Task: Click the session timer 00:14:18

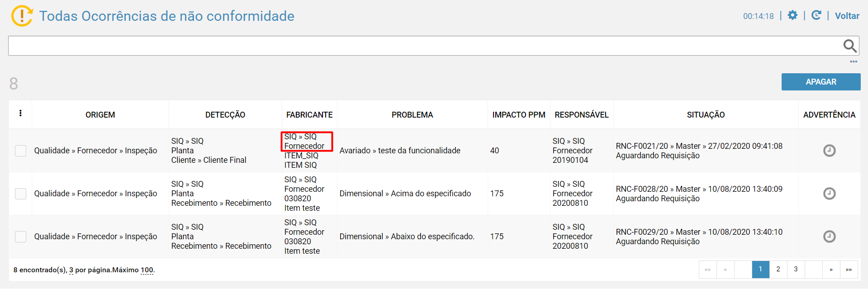Action: [x=759, y=16]
